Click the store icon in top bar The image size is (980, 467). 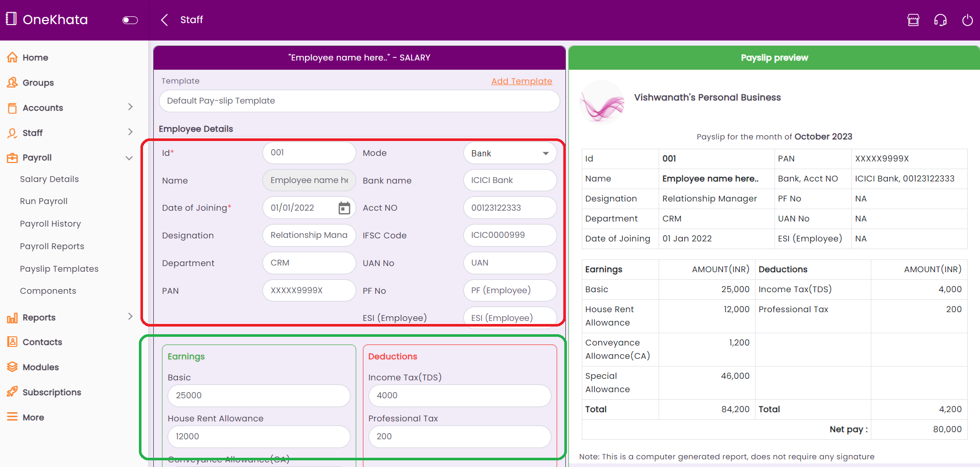pyautogui.click(x=913, y=20)
